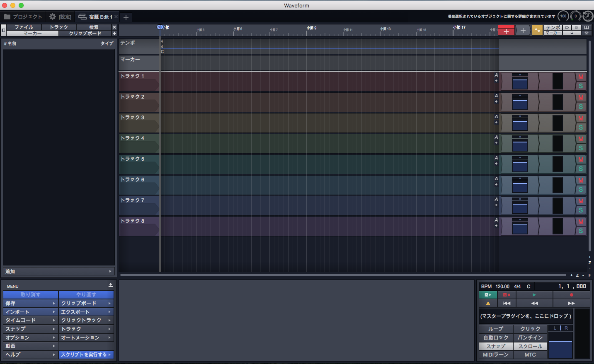The height and width of the screenshot is (364, 594).
Task: Click the level meter dial showing 0
Action: (x=575, y=16)
